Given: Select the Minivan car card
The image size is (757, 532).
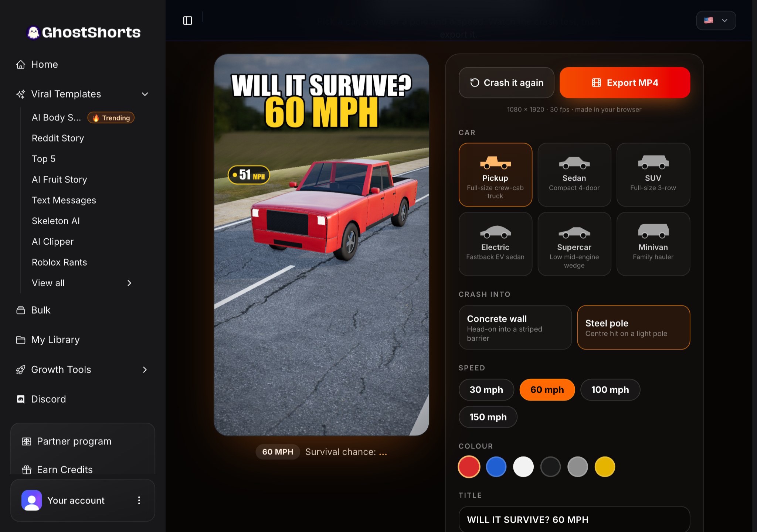Looking at the screenshot, I should coord(653,244).
